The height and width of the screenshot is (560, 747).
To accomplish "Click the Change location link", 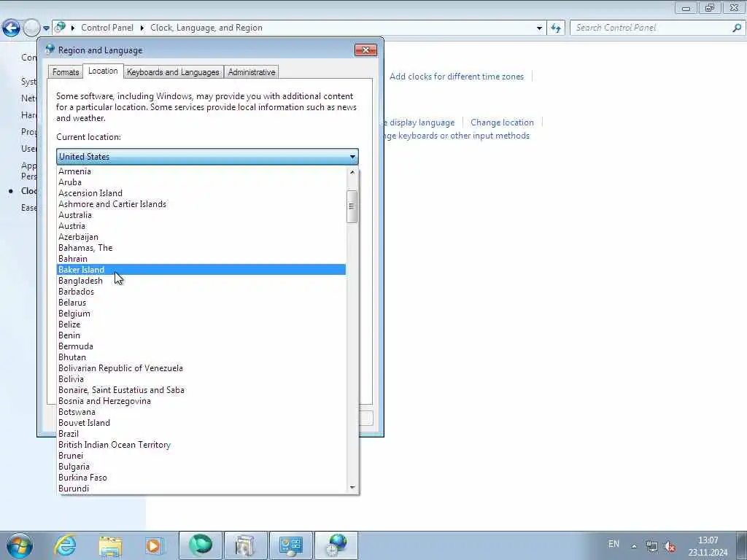I will pos(502,122).
